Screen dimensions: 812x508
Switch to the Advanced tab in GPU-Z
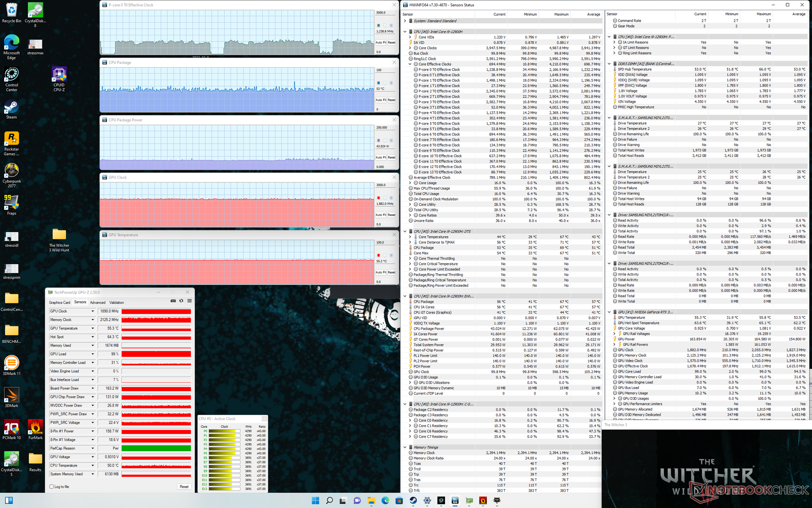(98, 303)
